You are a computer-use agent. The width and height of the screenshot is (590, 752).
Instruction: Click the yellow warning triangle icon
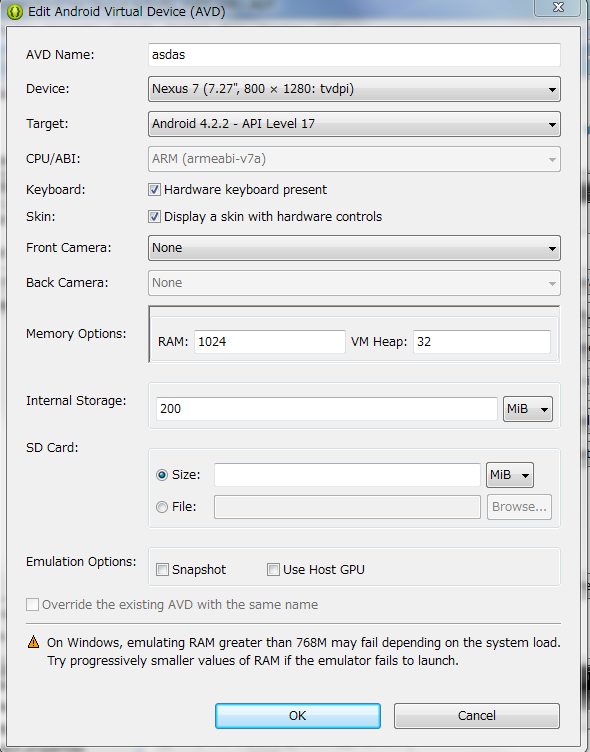tap(33, 642)
